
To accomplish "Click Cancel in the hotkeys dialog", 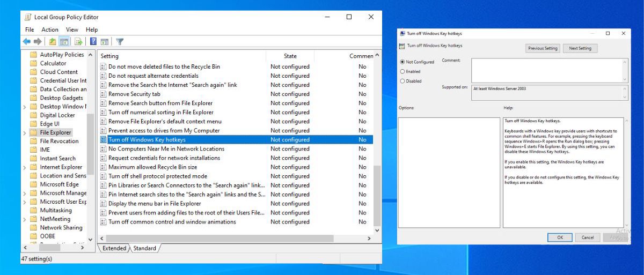I will 588,237.
